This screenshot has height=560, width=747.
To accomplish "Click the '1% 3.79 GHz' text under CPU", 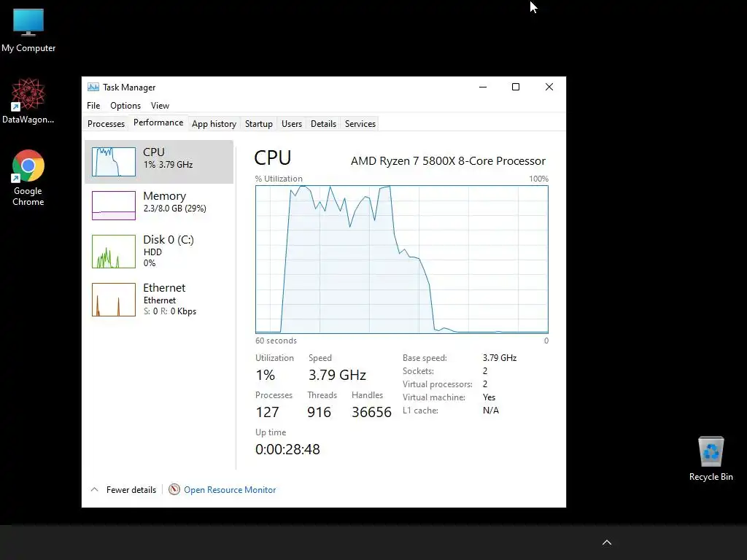I will click(x=168, y=165).
